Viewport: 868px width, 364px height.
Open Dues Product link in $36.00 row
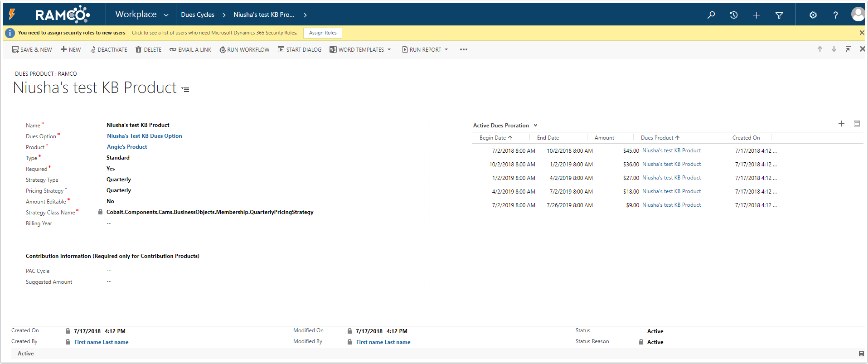(671, 164)
